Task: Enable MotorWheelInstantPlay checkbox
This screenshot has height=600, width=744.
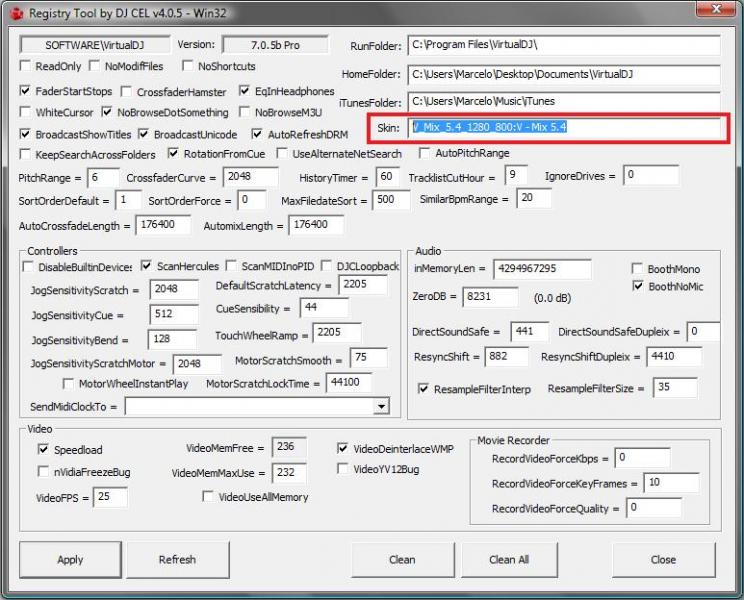Action: (x=68, y=383)
